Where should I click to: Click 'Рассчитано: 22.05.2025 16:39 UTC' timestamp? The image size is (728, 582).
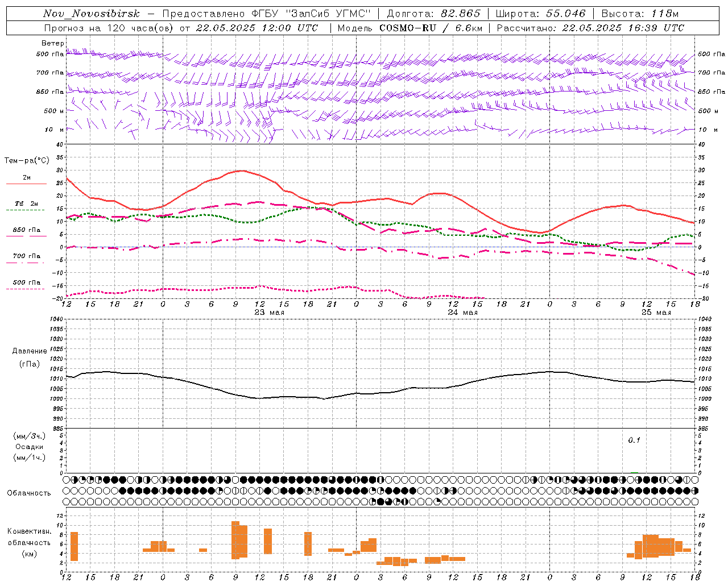[590, 28]
